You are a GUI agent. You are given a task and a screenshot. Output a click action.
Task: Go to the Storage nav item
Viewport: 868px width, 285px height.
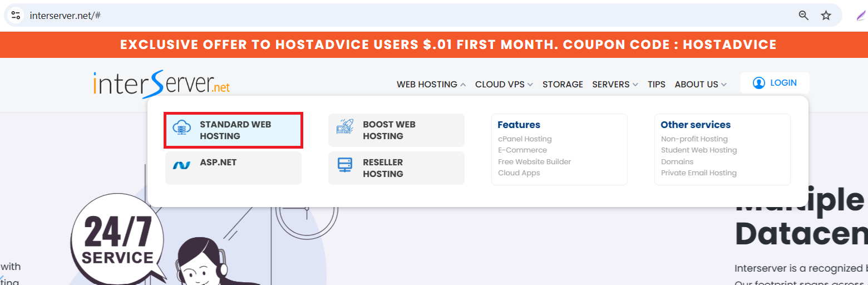[563, 85]
